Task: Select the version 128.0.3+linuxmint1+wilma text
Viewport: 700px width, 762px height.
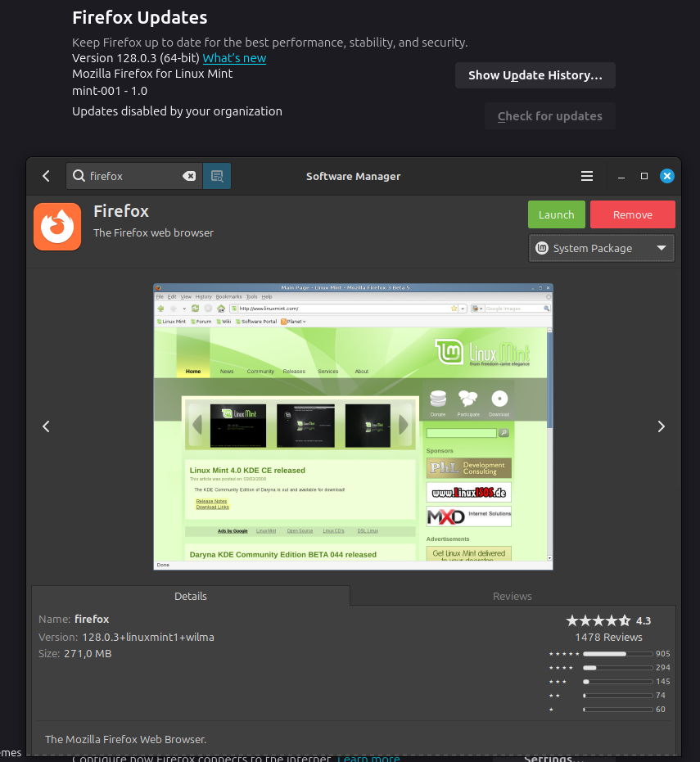Action: (147, 637)
